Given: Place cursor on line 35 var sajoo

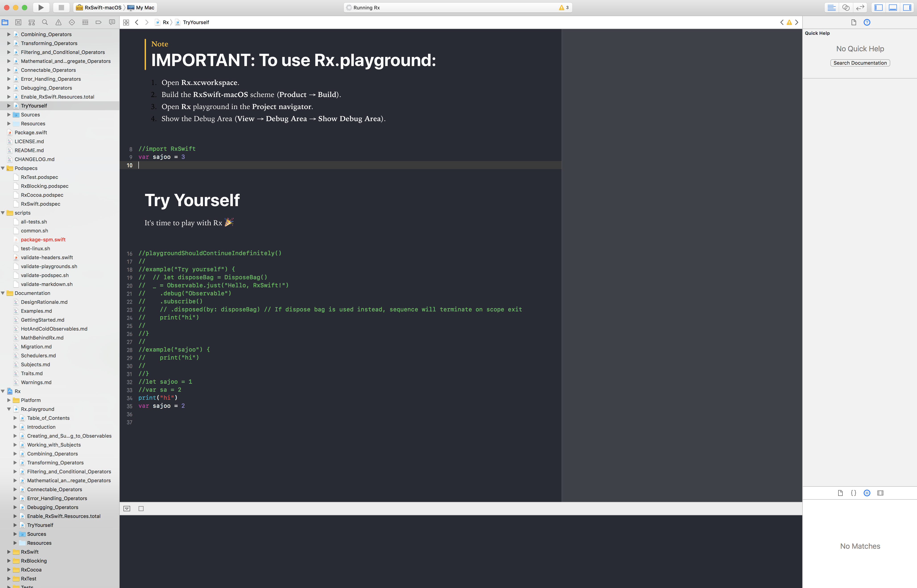Looking at the screenshot, I should tap(162, 406).
